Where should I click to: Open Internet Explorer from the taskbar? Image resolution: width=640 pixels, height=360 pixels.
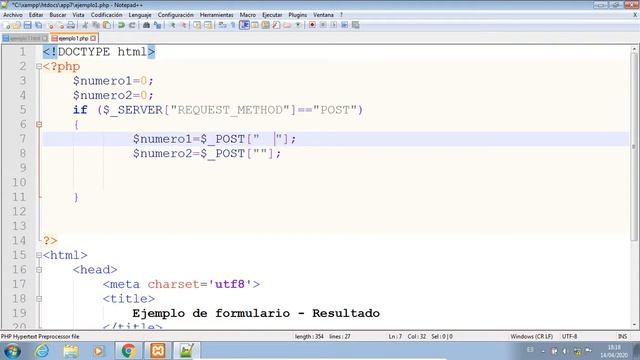point(42,351)
